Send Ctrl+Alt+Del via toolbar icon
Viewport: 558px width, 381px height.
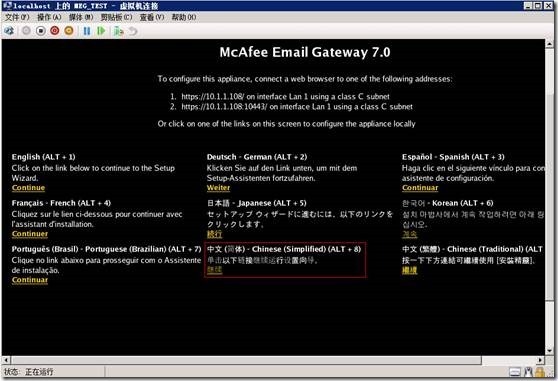(9, 31)
